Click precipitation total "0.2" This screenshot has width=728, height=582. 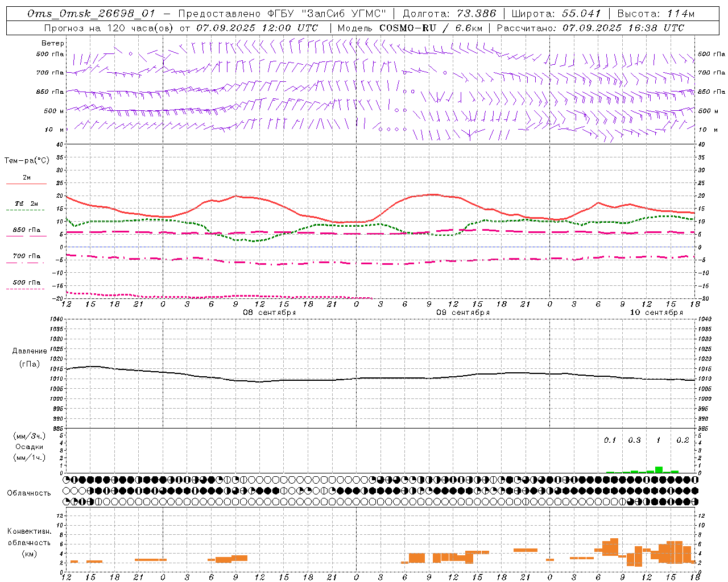pyautogui.click(x=682, y=440)
